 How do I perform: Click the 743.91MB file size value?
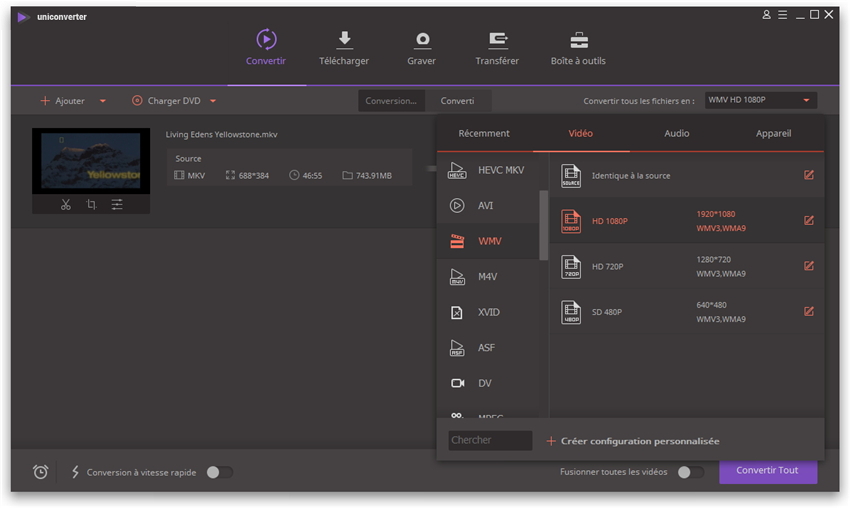click(374, 176)
